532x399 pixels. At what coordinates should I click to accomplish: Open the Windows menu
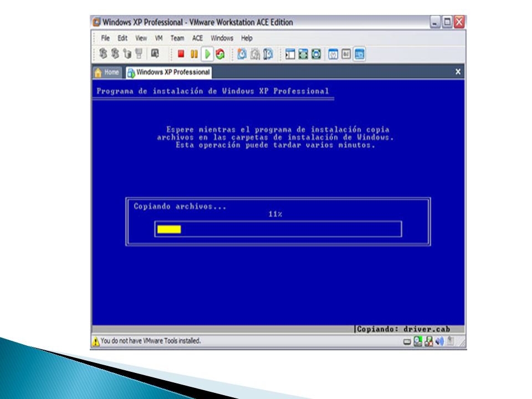pyautogui.click(x=222, y=38)
